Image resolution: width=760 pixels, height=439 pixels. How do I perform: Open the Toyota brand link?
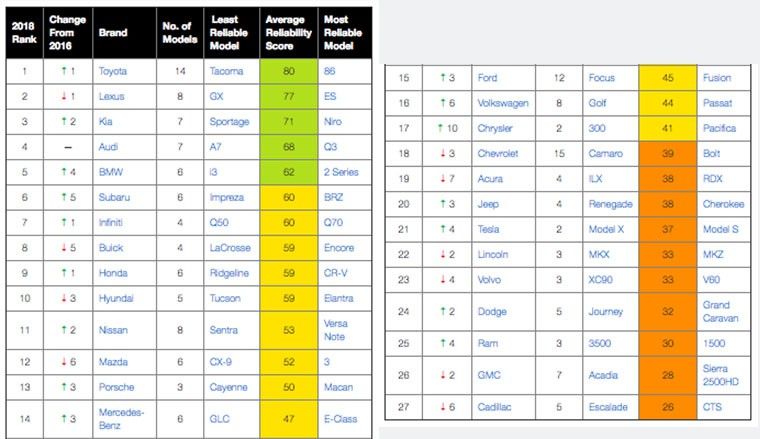(x=113, y=71)
